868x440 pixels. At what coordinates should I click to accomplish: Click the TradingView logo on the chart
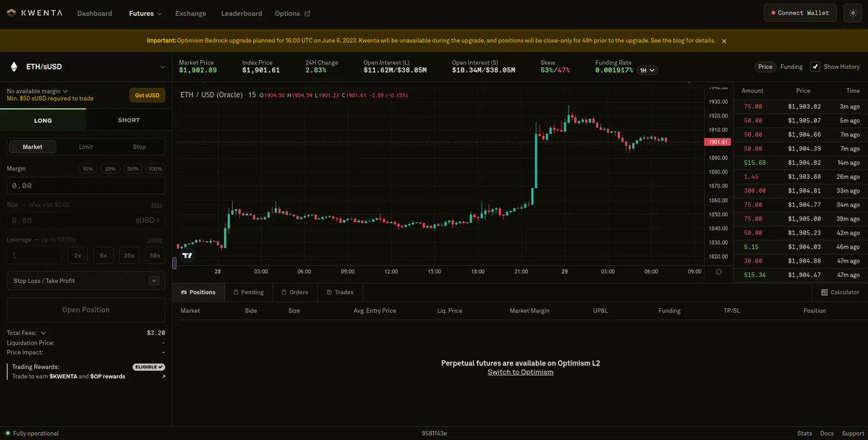click(x=187, y=255)
